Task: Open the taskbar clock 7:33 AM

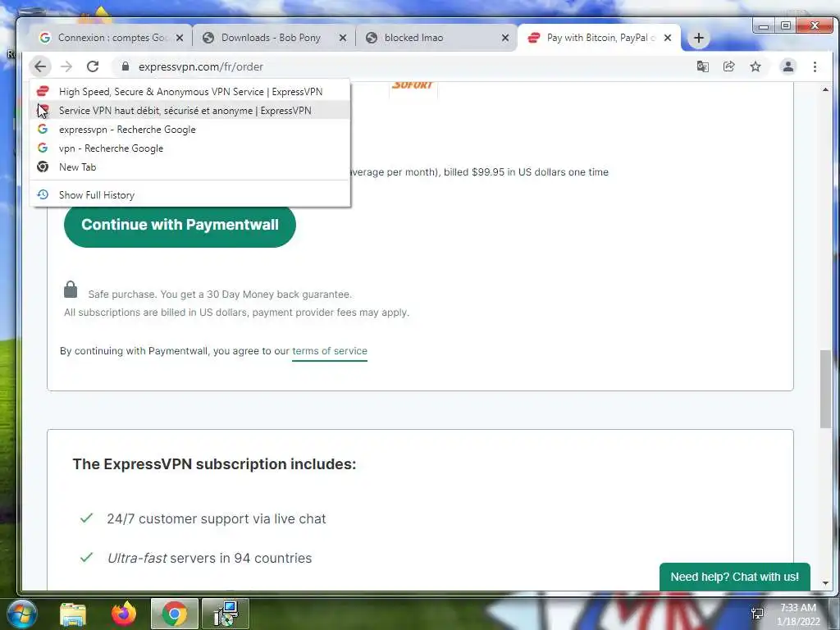Action: [798, 614]
